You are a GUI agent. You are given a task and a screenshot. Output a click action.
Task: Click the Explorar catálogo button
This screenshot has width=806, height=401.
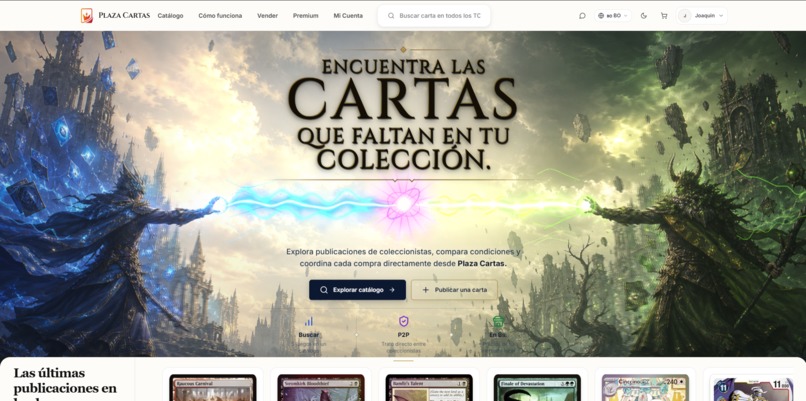[x=357, y=290]
